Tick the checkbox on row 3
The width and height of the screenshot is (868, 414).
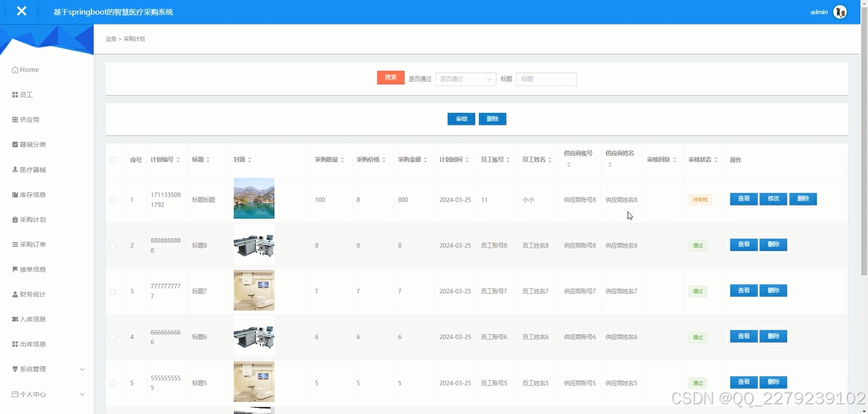(x=113, y=291)
